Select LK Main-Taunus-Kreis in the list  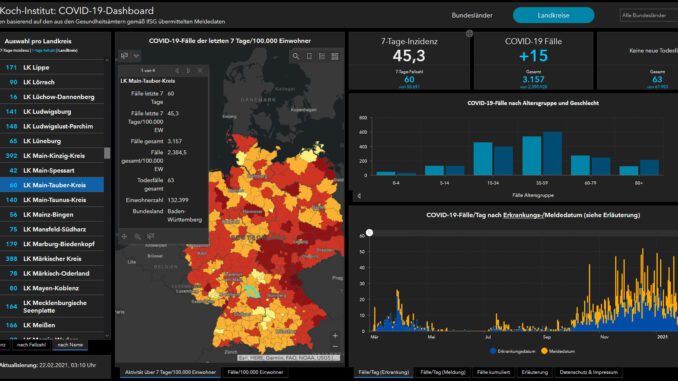click(52, 200)
